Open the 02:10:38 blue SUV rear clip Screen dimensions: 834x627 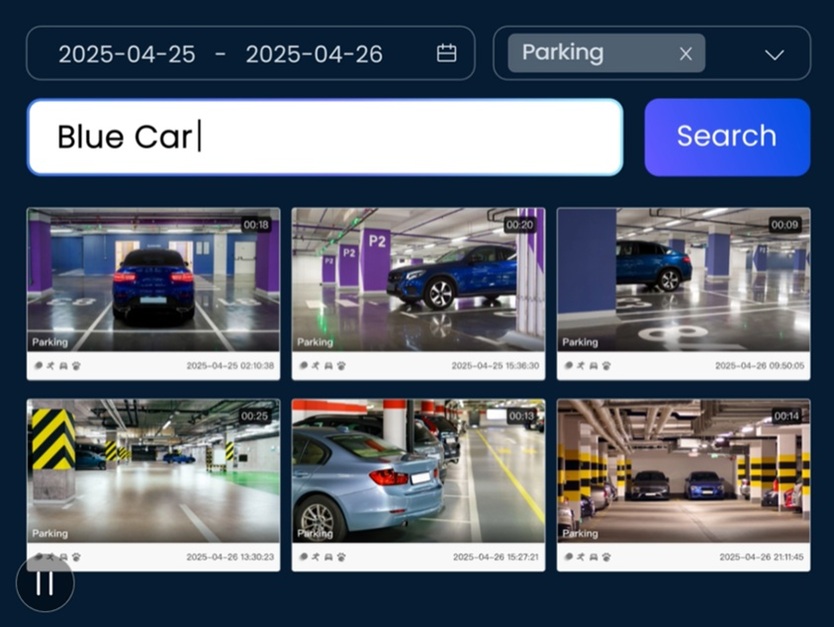pyautogui.click(x=153, y=279)
